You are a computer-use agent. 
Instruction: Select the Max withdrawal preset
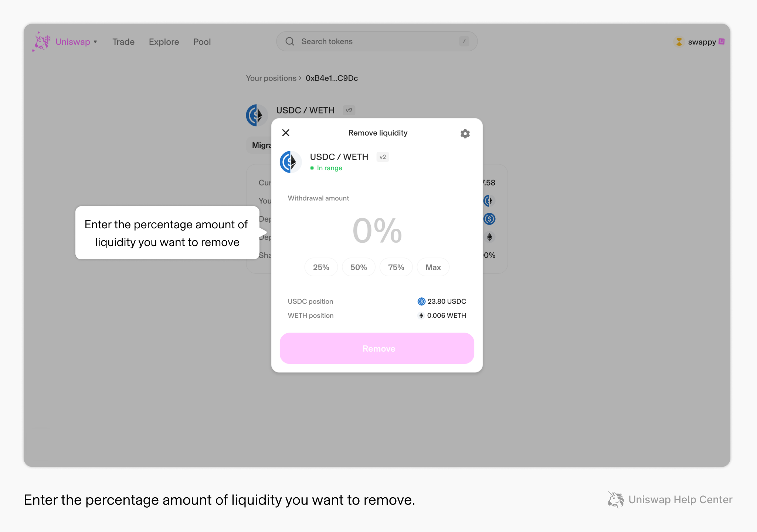pyautogui.click(x=433, y=267)
